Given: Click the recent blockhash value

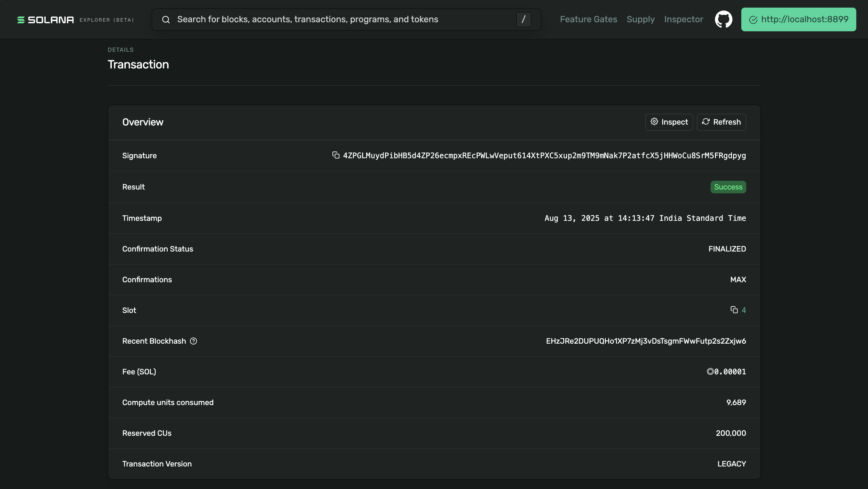Looking at the screenshot, I should (646, 341).
